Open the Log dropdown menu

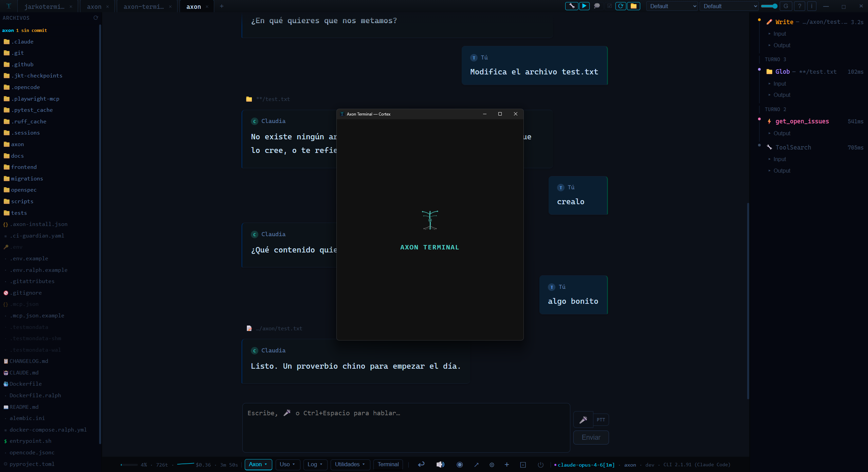point(315,465)
